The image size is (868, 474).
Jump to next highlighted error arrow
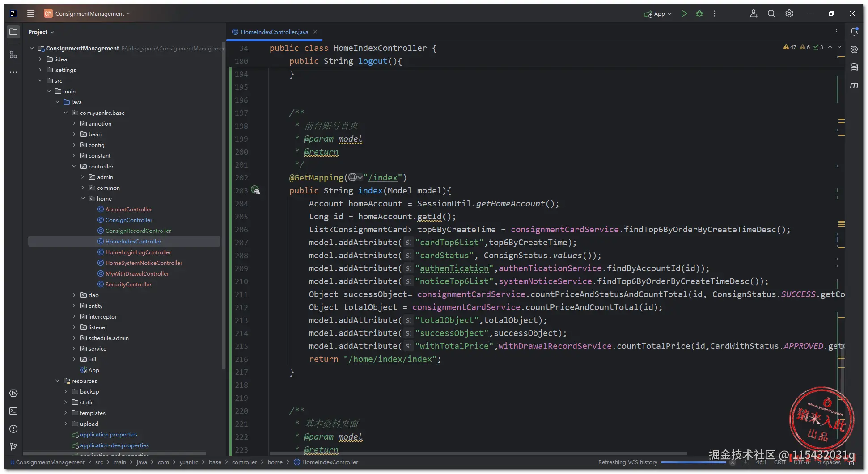(x=839, y=47)
